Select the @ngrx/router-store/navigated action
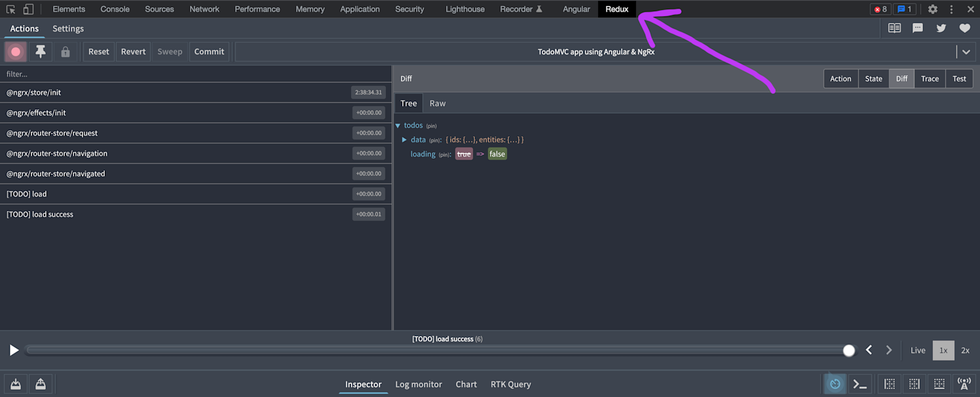The width and height of the screenshot is (980, 397). coord(196,174)
